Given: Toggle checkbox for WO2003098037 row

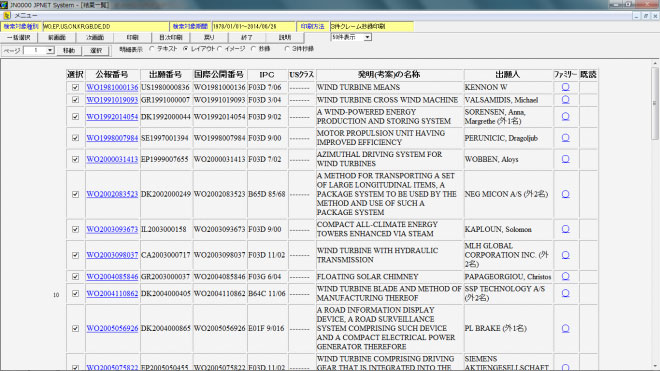Looking at the screenshot, I should pyautogui.click(x=75, y=255).
